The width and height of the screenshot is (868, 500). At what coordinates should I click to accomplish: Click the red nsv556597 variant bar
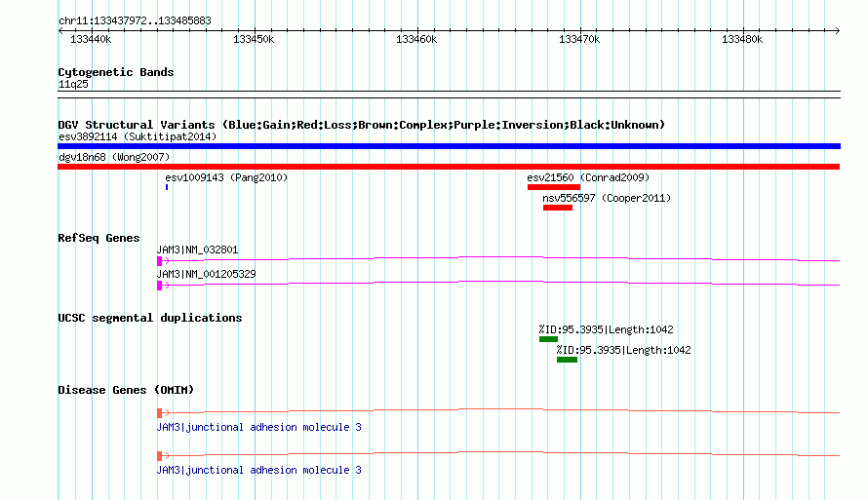tap(558, 208)
